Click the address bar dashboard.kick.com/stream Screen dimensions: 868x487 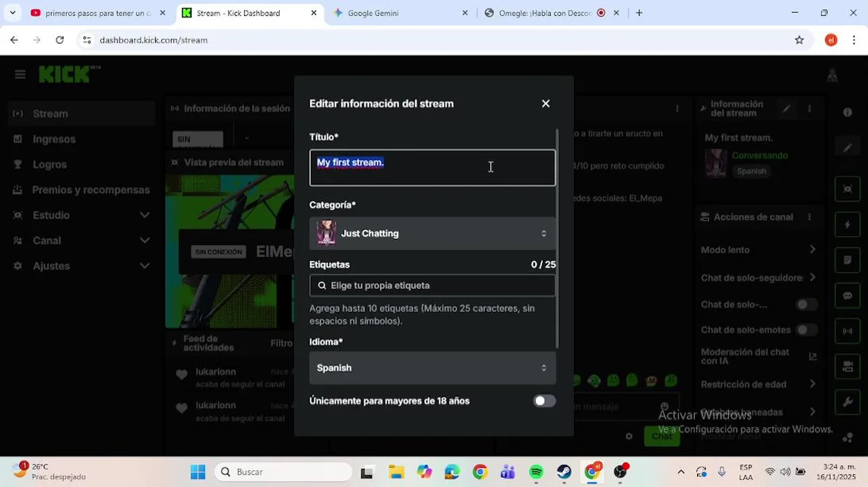point(433,40)
